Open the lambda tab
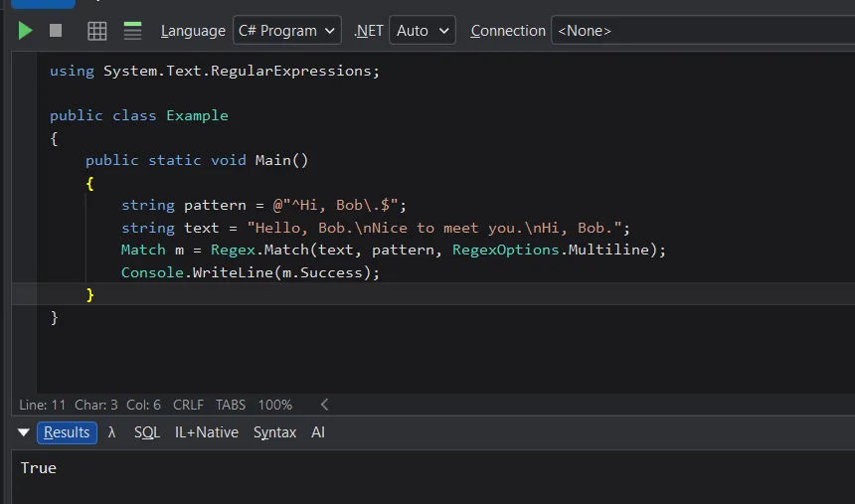Viewport: 855px width, 504px height. pos(111,432)
